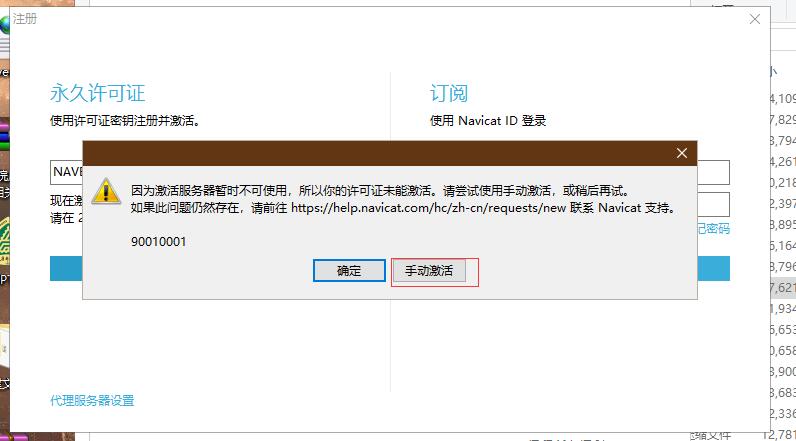Click the password input field right edge
Viewport: 796px width, 441px height.
[714, 205]
